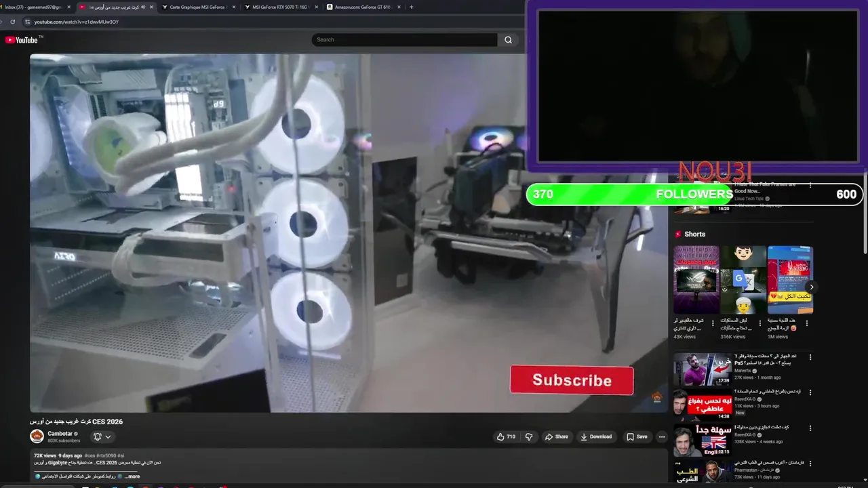868x488 pixels.
Task: Open the Maherfix Ps5 video thumbnail
Action: 703,369
